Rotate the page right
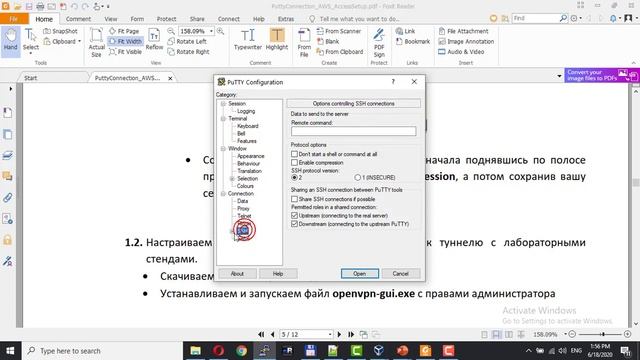The height and width of the screenshot is (360, 640). point(189,52)
